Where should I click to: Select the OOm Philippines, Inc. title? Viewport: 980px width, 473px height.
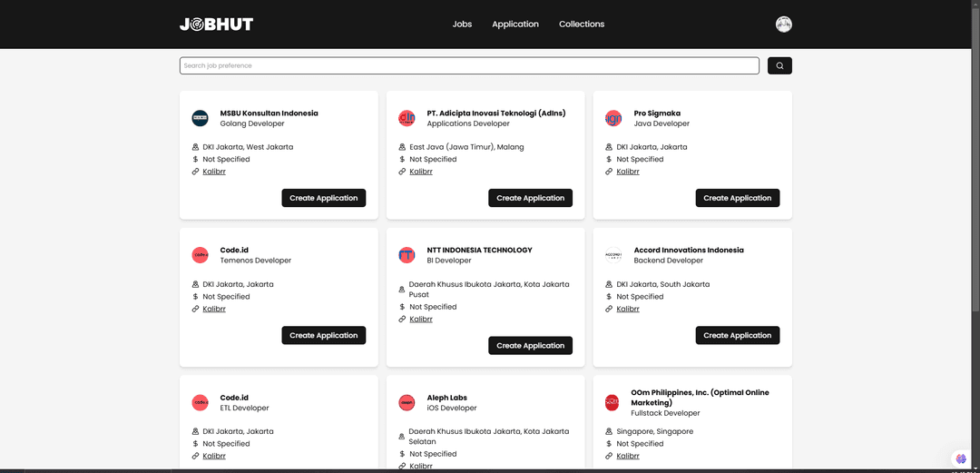700,398
